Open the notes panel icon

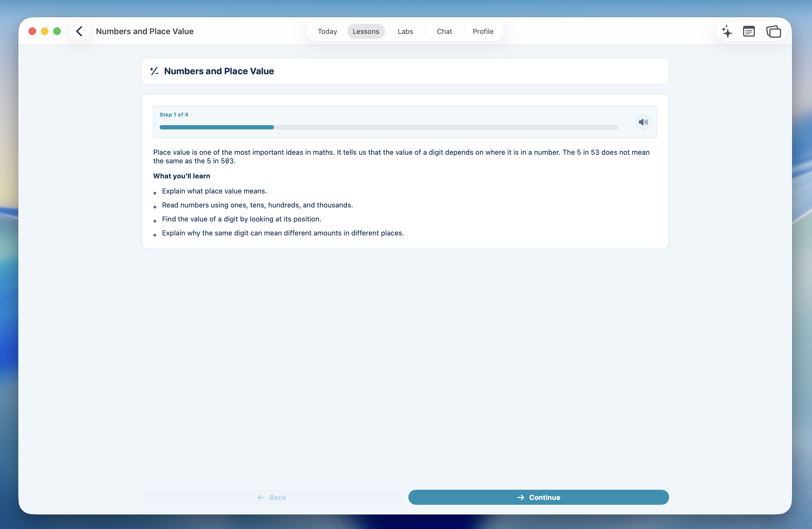pyautogui.click(x=749, y=31)
